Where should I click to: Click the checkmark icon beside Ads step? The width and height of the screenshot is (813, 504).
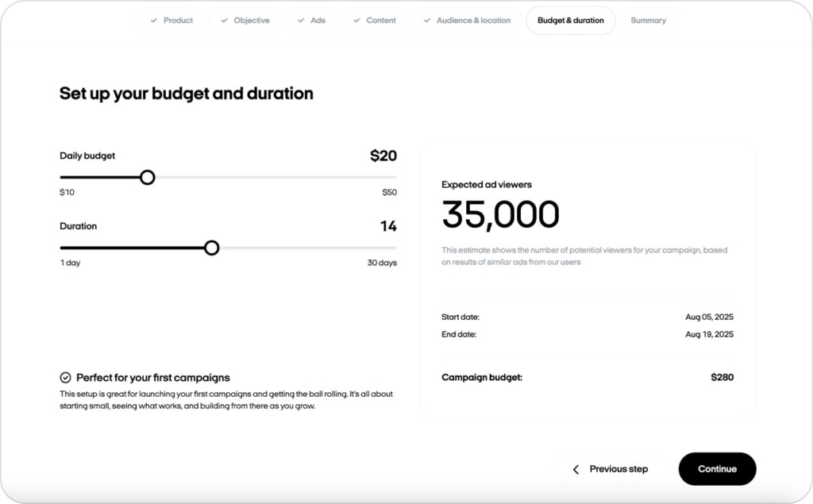[301, 20]
